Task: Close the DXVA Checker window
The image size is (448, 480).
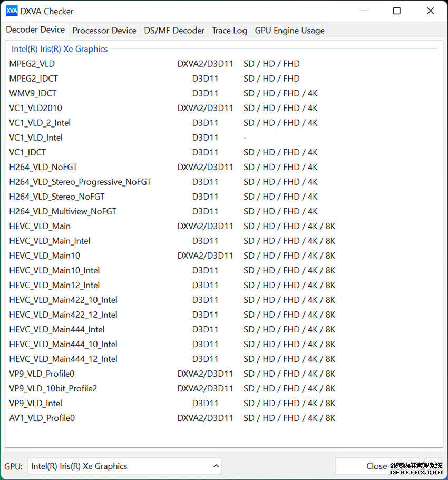Action: pyautogui.click(x=431, y=11)
